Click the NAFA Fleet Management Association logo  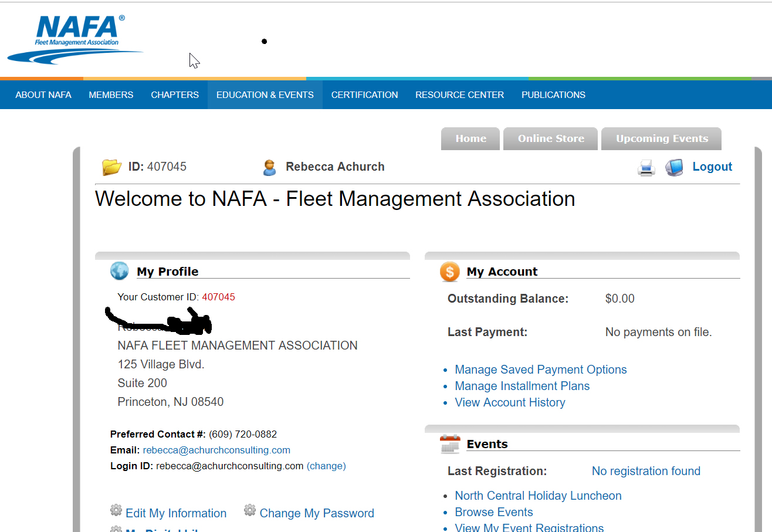click(76, 39)
